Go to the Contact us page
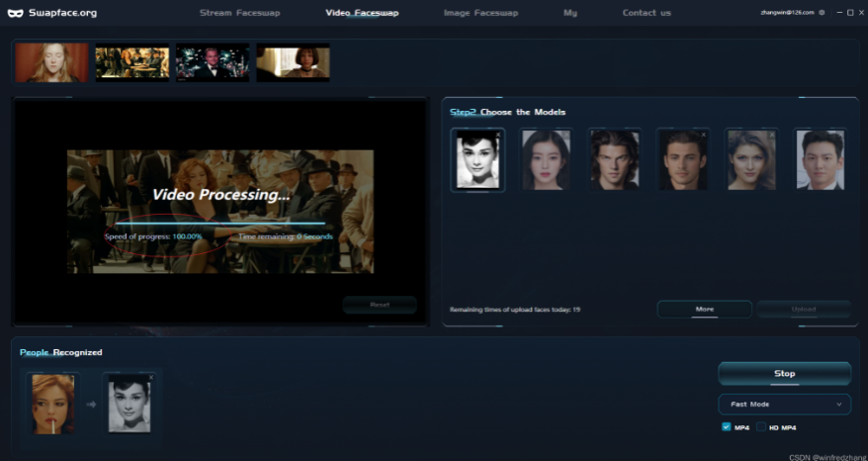 [647, 13]
